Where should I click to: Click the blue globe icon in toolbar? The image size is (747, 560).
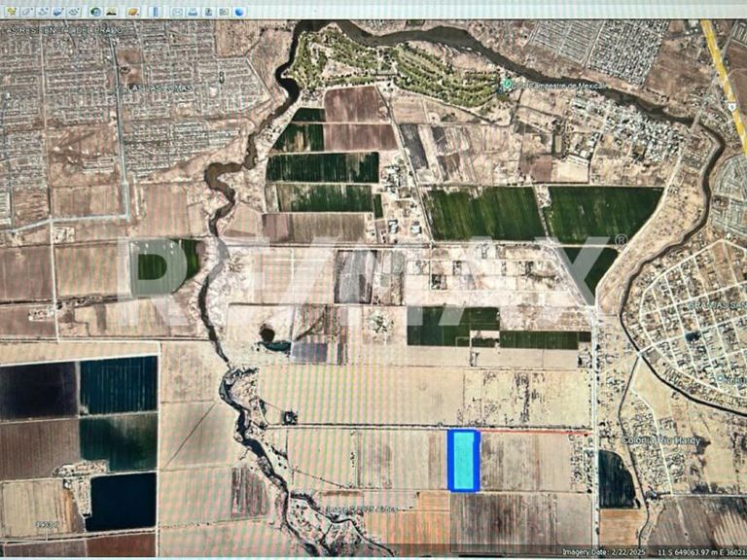[239, 12]
